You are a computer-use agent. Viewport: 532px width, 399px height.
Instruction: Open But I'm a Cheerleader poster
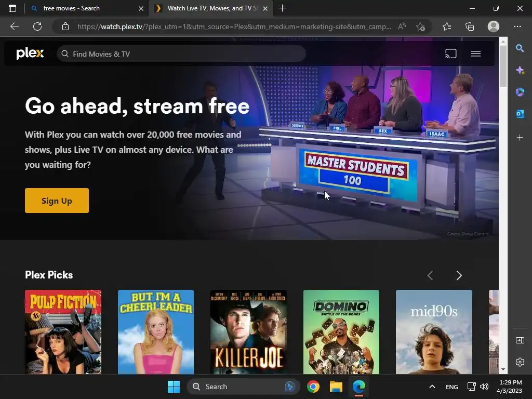pos(156,332)
